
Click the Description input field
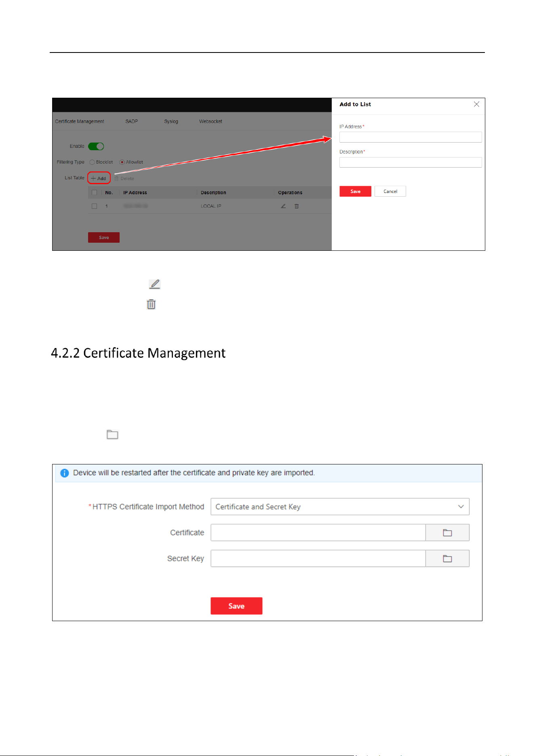point(411,162)
